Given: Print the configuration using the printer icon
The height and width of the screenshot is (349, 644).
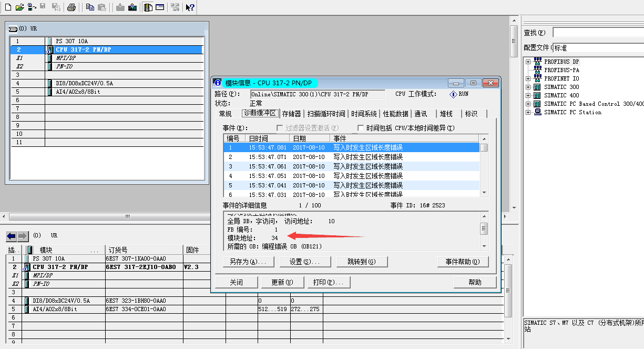Looking at the screenshot, I should (x=72, y=7).
